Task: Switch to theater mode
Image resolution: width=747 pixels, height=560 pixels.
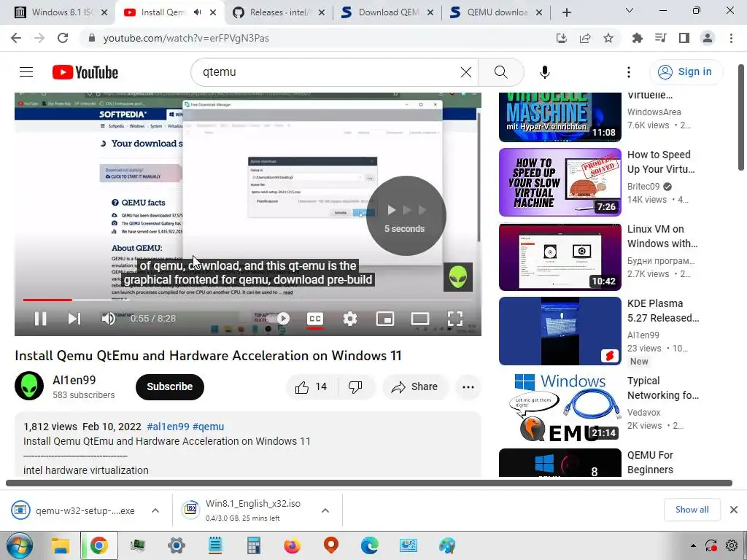Action: (x=419, y=318)
